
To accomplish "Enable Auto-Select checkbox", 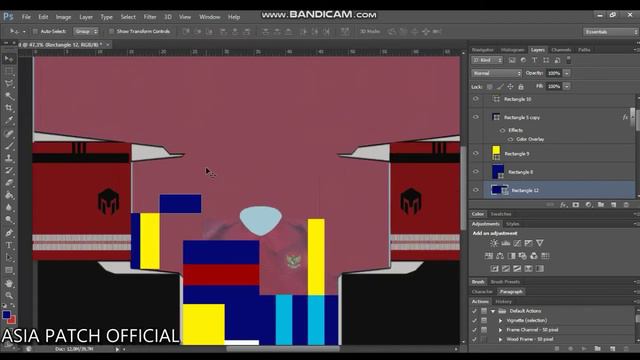I will tap(35, 31).
